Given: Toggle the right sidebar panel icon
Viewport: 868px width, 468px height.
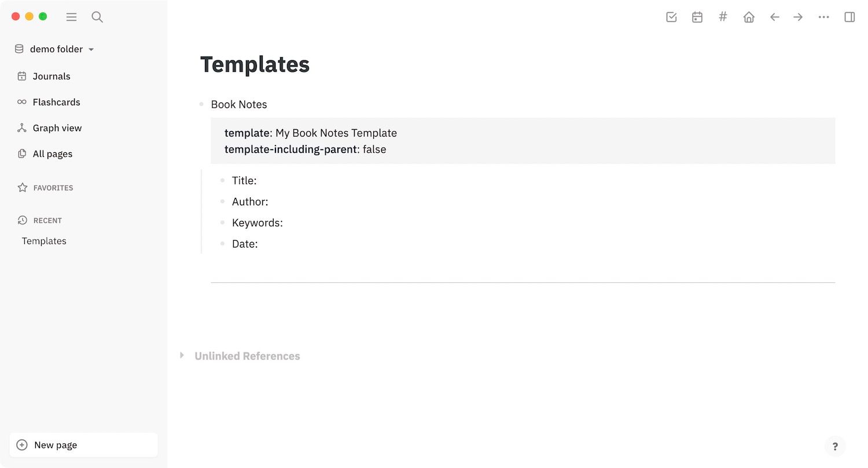Looking at the screenshot, I should (849, 17).
